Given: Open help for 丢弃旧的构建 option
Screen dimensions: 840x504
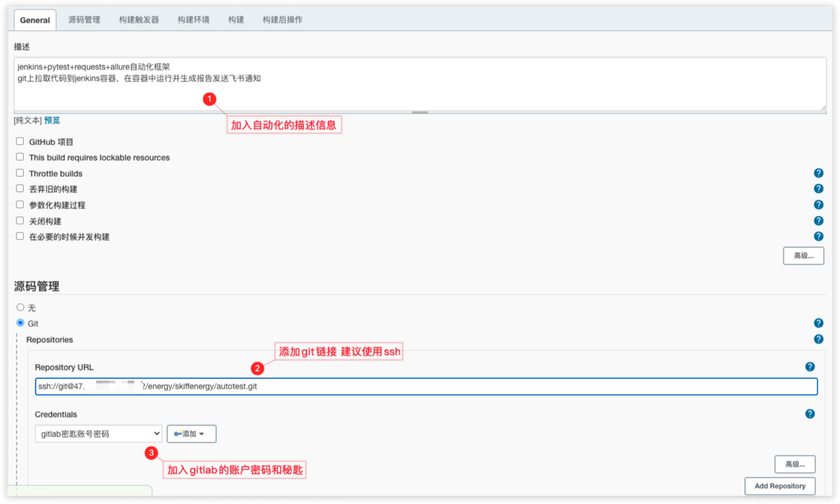Looking at the screenshot, I should point(818,188).
